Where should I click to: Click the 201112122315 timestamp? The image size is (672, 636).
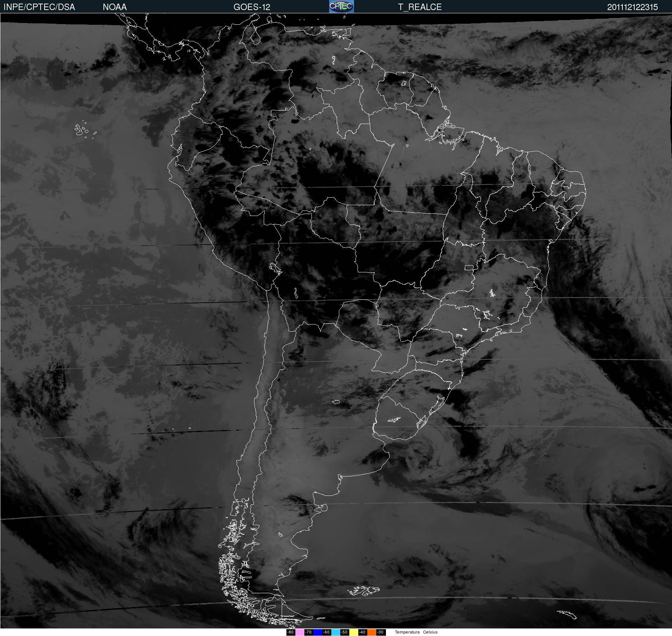(632, 7)
